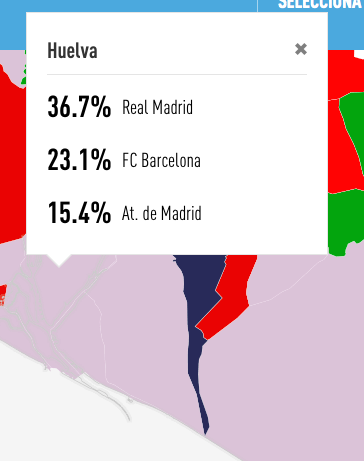The image size is (364, 461).
Task: Select the FC Barcelona label
Action: pyautogui.click(x=161, y=160)
